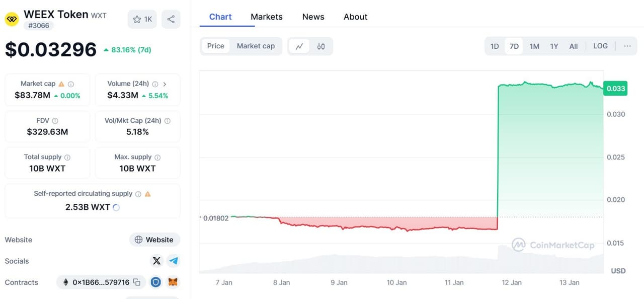Viewport: 644px width, 299px height.
Task: Open the Telegram social icon
Action: (173, 261)
